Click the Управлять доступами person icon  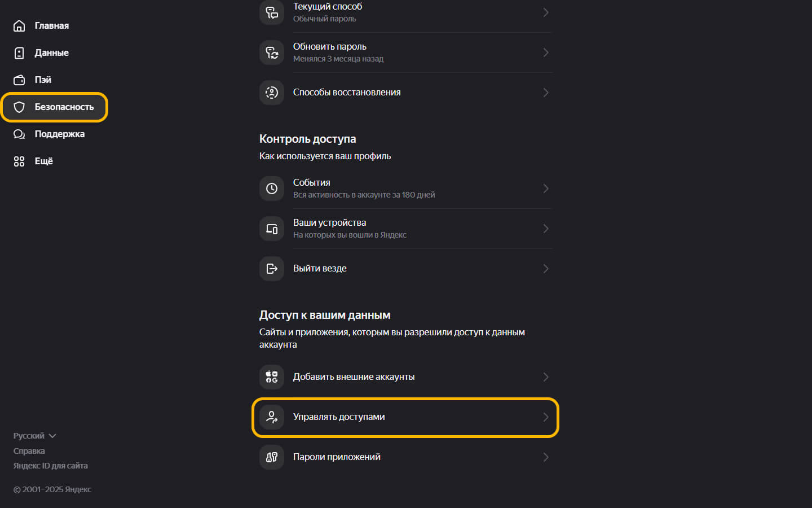point(272,417)
